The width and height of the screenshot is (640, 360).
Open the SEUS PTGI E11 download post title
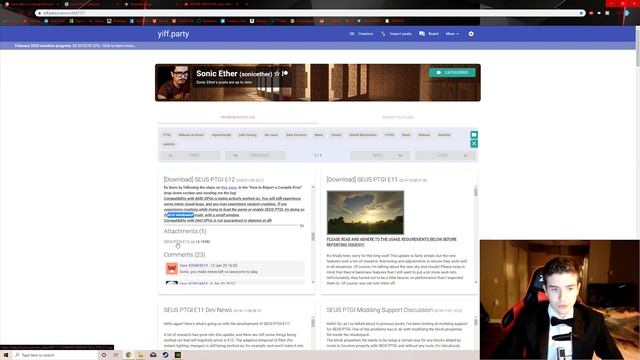(x=362, y=180)
